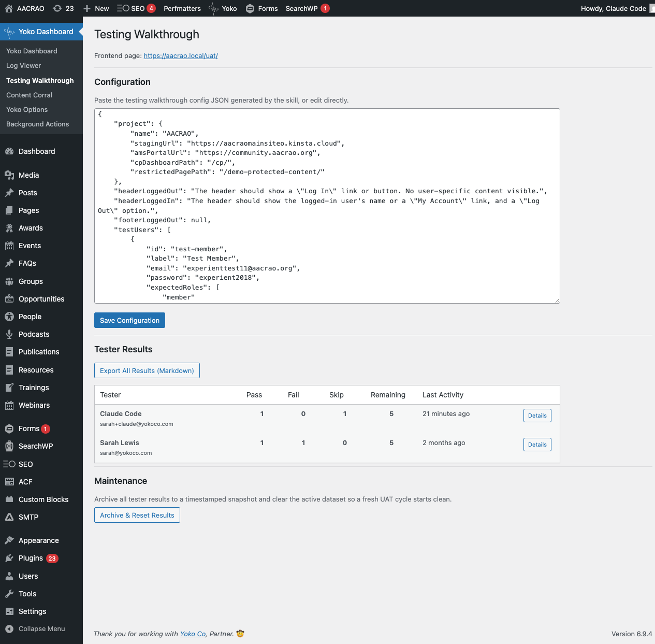Click the ACF icon in sidebar

click(x=9, y=482)
